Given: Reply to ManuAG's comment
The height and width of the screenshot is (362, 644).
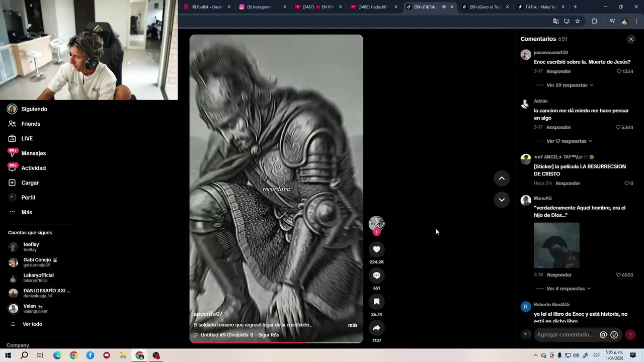Looking at the screenshot, I should pyautogui.click(x=559, y=275).
